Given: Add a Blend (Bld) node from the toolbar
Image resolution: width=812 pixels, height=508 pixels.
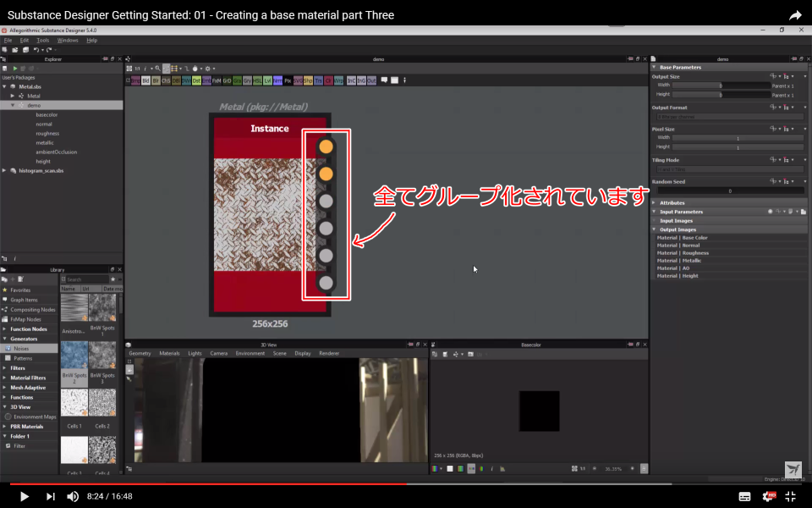Looking at the screenshot, I should (145, 81).
